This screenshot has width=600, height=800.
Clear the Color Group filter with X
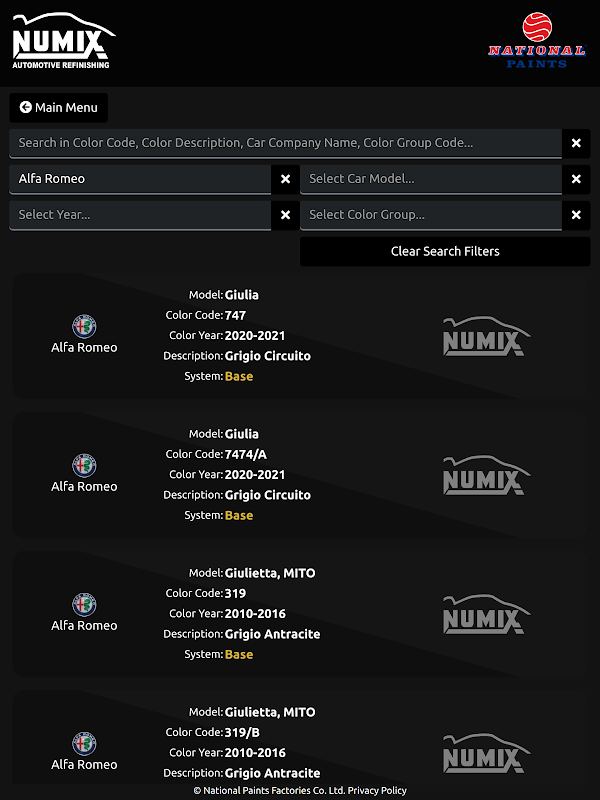(576, 215)
